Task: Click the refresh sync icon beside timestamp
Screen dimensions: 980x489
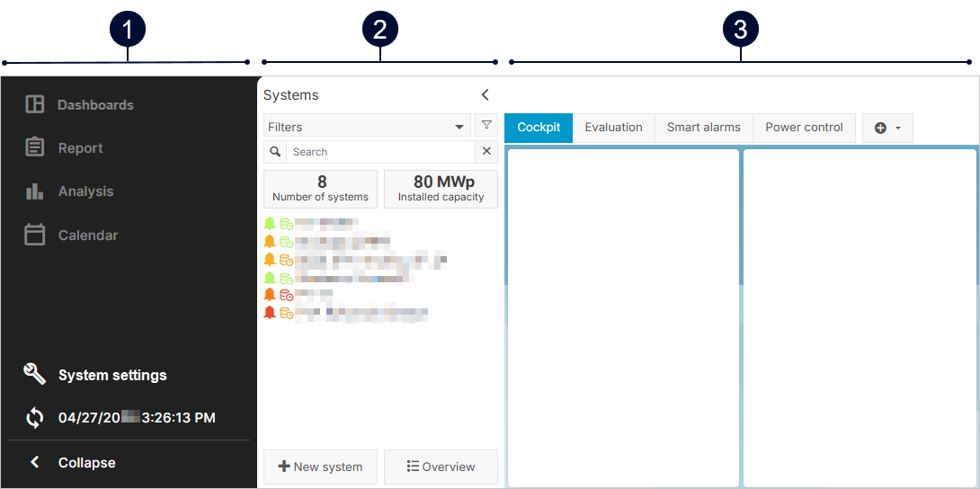Action: [34, 418]
